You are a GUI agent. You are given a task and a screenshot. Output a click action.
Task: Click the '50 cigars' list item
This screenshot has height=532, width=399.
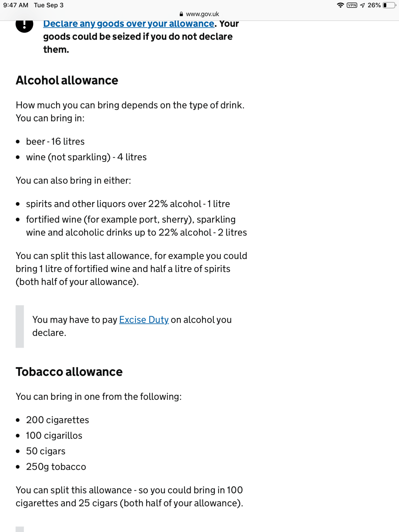(x=46, y=451)
